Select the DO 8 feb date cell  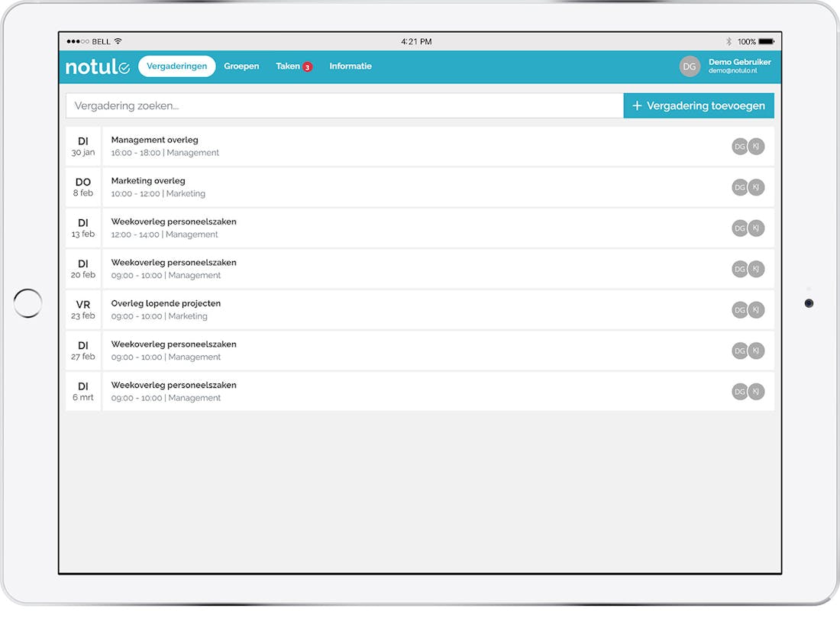[83, 187]
